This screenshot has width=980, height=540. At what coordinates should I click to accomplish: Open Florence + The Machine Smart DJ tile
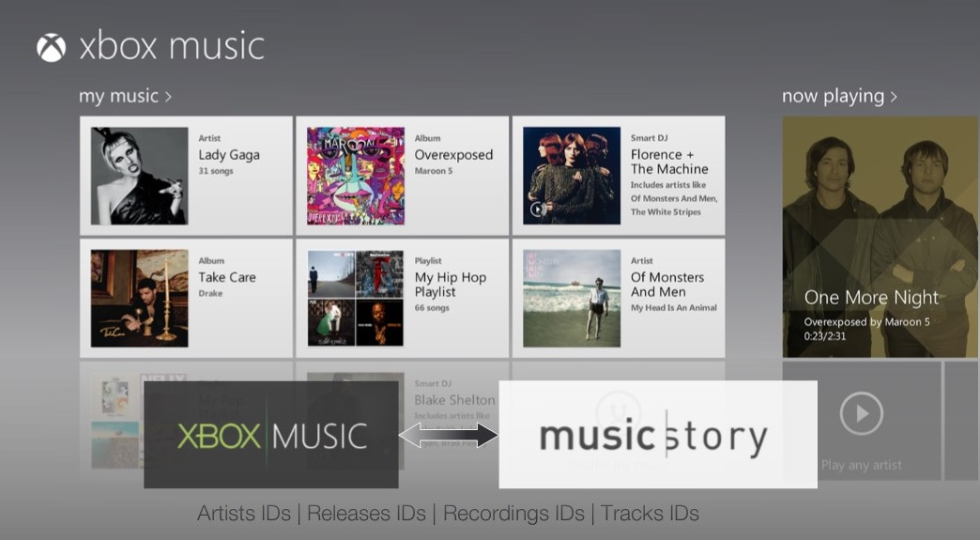[x=619, y=176]
